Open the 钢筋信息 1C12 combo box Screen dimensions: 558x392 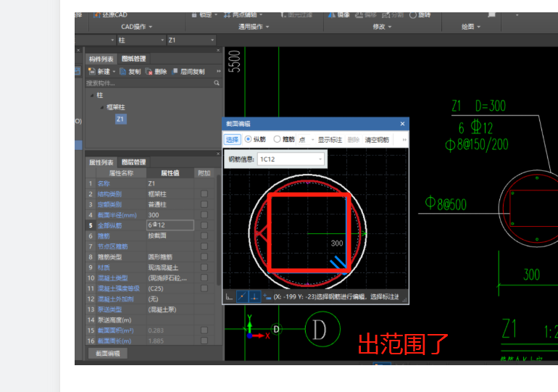[x=291, y=159]
